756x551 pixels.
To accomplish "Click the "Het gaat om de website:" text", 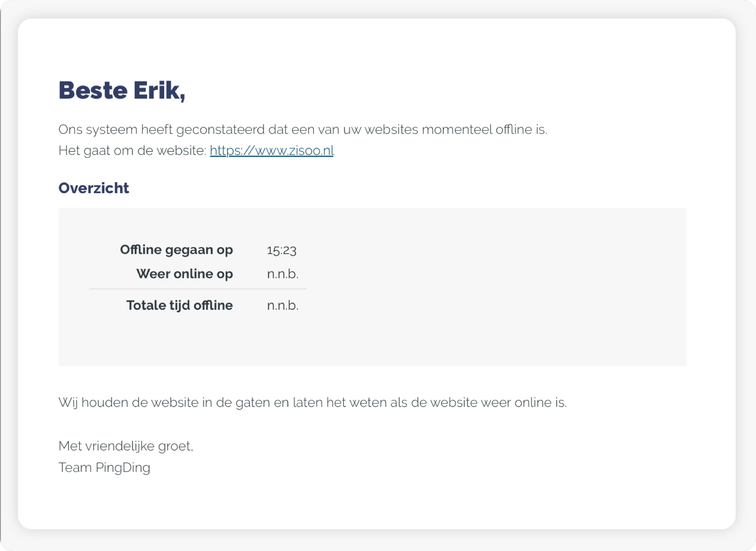I will pyautogui.click(x=132, y=151).
